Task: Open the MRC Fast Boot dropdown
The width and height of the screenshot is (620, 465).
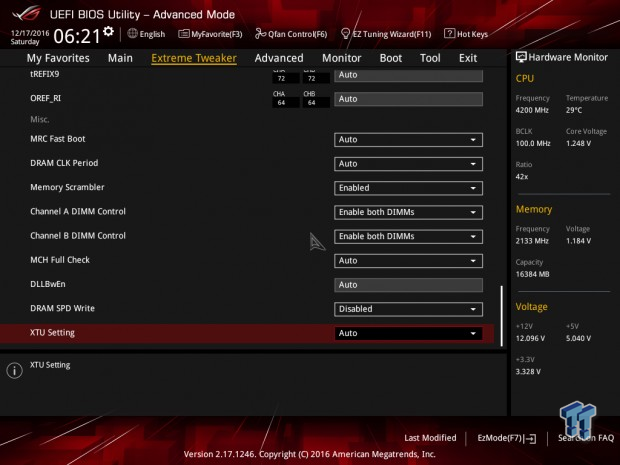Action: (x=408, y=140)
